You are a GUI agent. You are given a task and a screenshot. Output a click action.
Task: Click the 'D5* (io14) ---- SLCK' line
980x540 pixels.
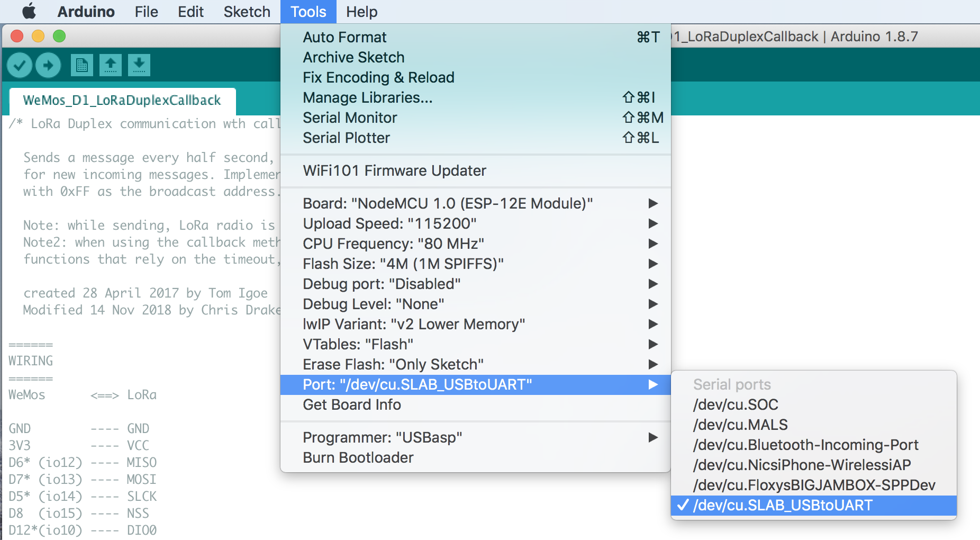83,496
